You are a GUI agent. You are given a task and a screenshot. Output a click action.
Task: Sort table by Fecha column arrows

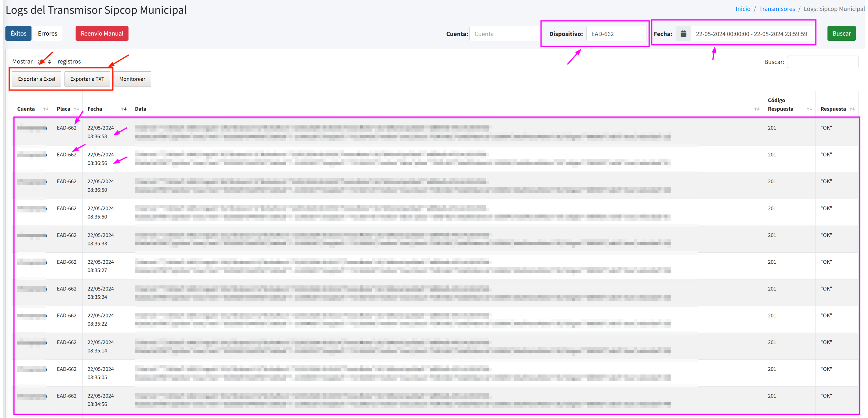tap(124, 109)
